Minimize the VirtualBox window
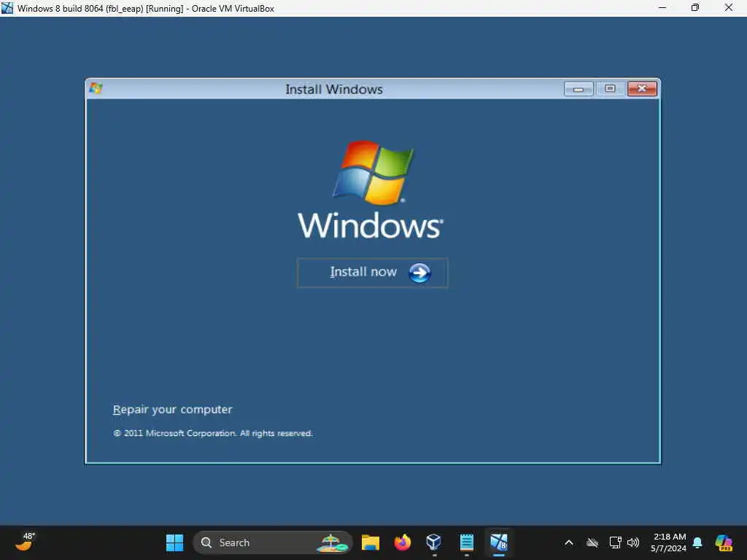 (662, 8)
